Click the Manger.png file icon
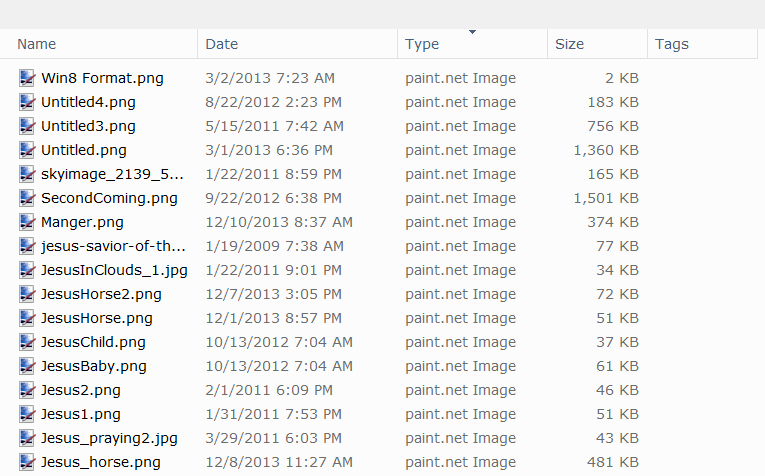This screenshot has height=476, width=765. (x=27, y=222)
